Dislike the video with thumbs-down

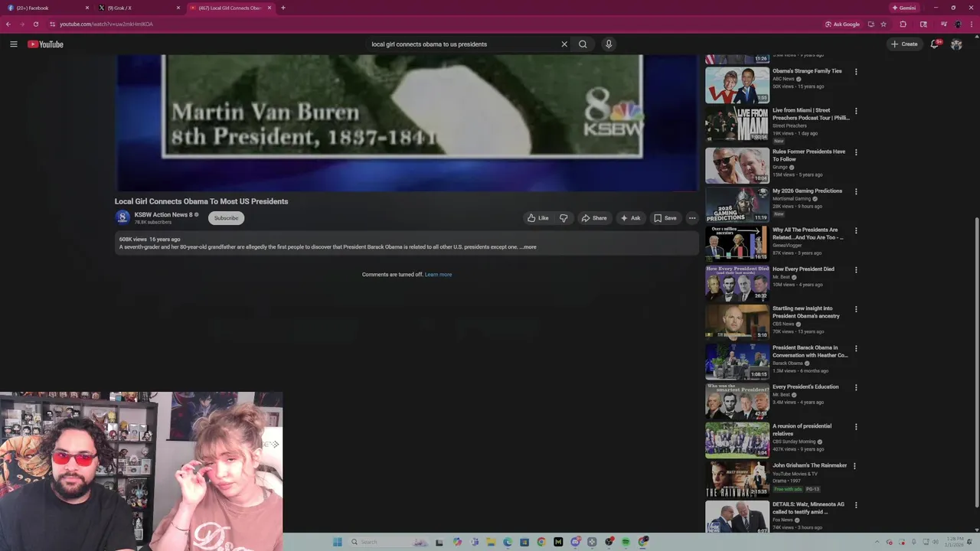click(x=563, y=218)
